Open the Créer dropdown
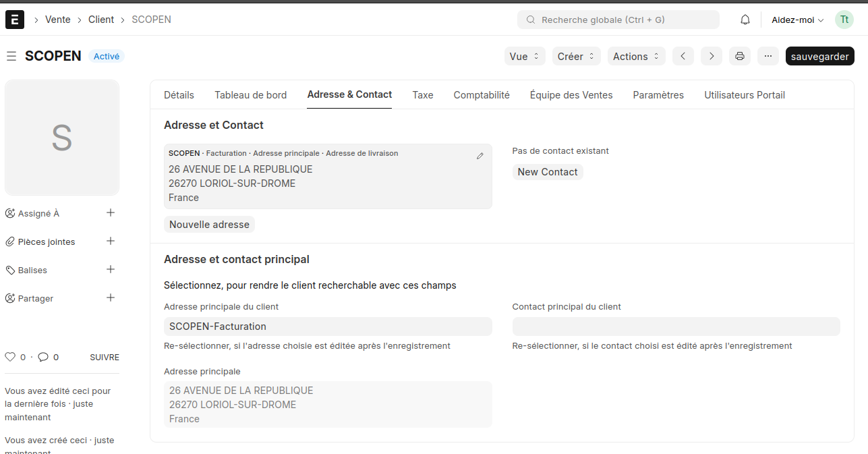868x454 pixels. (577, 57)
